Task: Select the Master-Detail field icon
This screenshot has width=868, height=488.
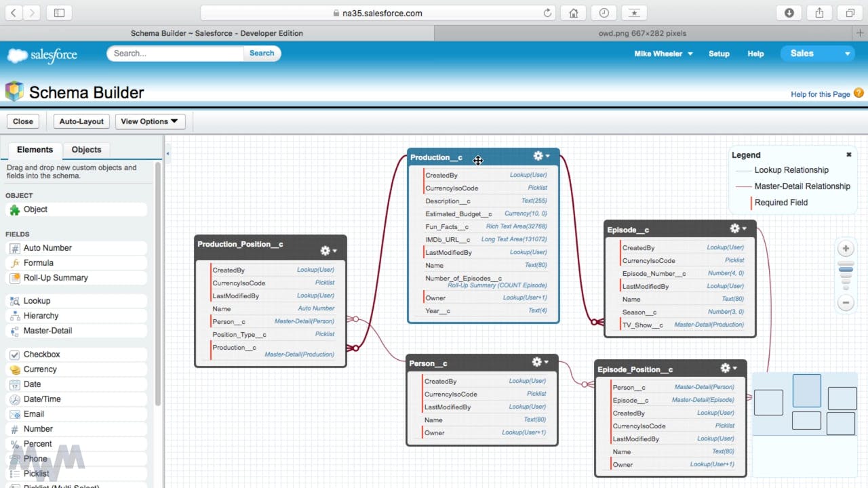Action: (x=14, y=331)
